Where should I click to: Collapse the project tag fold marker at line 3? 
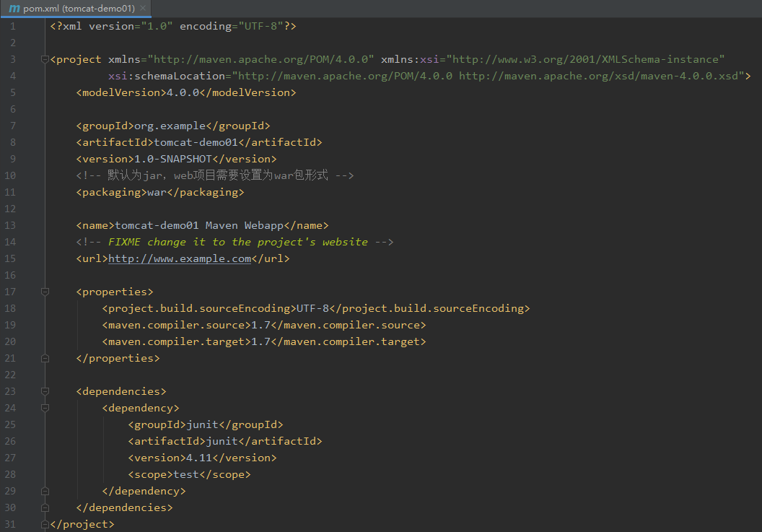click(x=45, y=59)
